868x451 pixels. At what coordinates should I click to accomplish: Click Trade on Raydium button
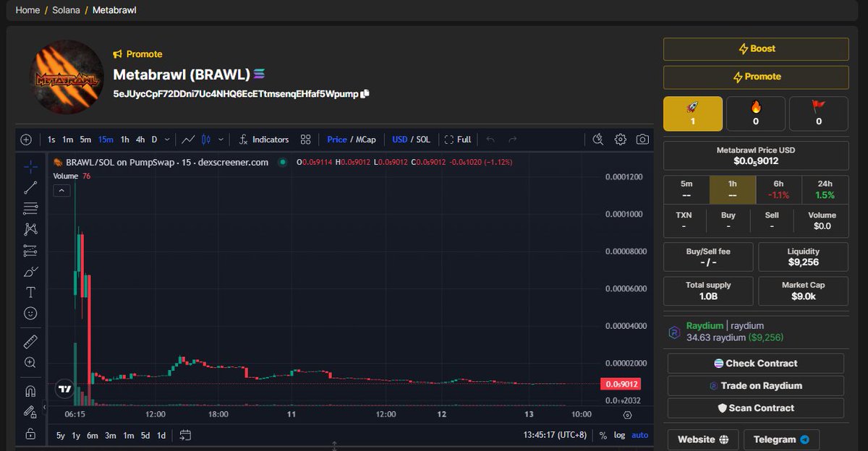[756, 386]
